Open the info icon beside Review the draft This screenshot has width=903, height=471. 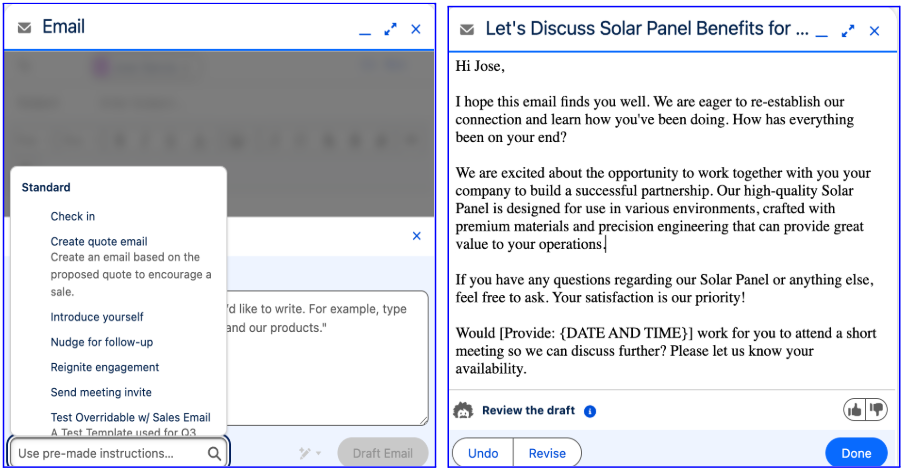coord(590,411)
